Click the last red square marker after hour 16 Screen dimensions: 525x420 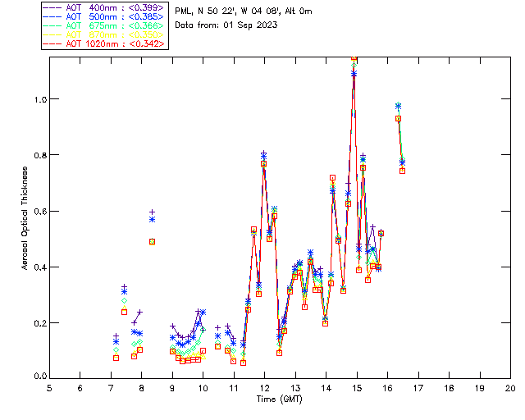(x=403, y=171)
